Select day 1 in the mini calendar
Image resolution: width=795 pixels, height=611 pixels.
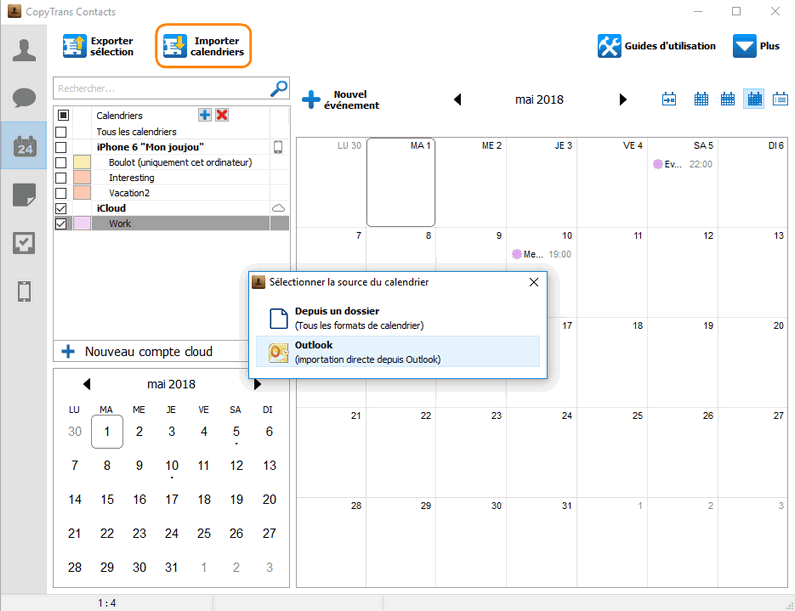tap(107, 432)
